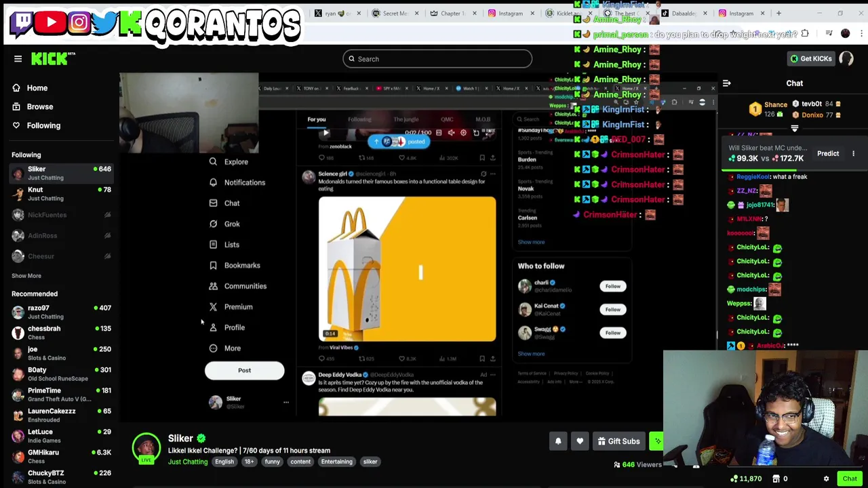Expand Show more under Following

[x=26, y=276]
